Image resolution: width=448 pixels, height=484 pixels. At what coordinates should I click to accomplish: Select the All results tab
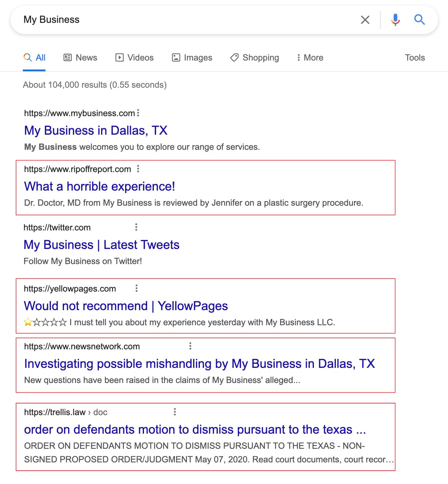pyautogui.click(x=34, y=58)
